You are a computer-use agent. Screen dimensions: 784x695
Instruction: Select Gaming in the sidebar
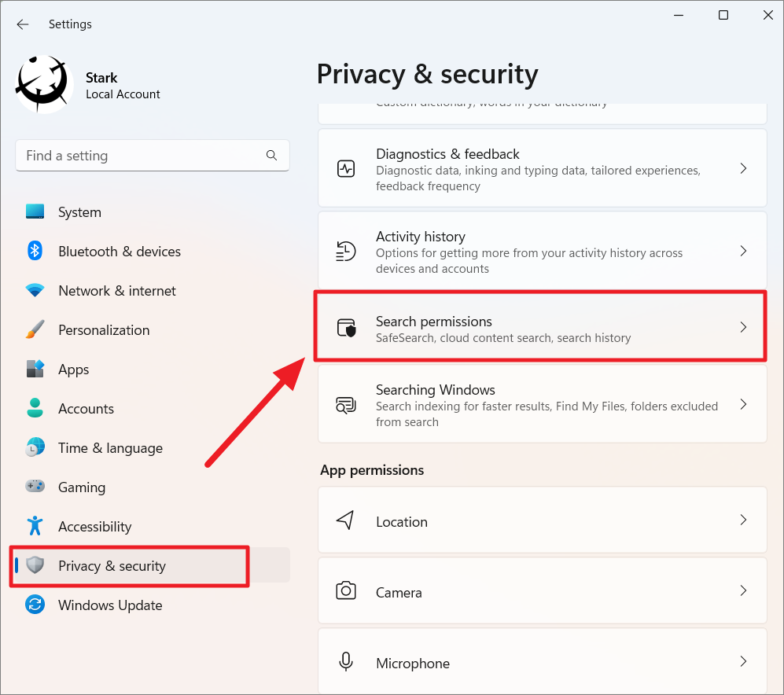coord(82,487)
